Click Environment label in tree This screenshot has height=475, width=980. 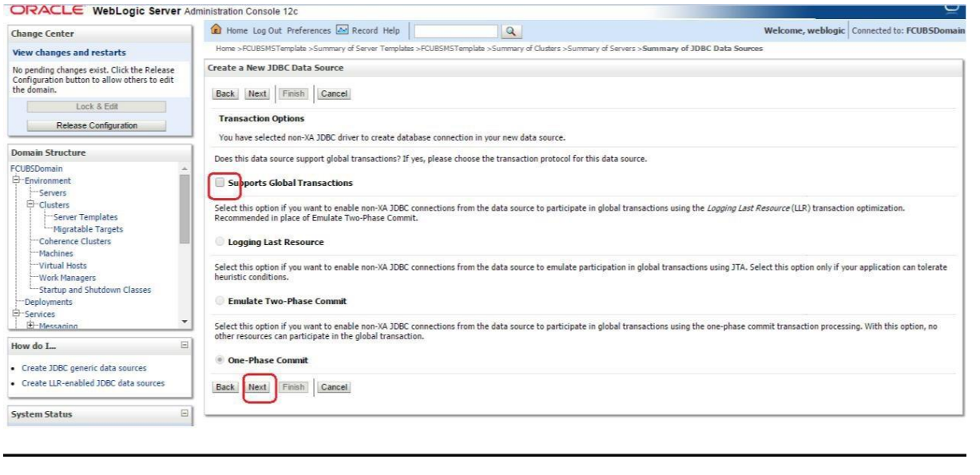coord(47,181)
